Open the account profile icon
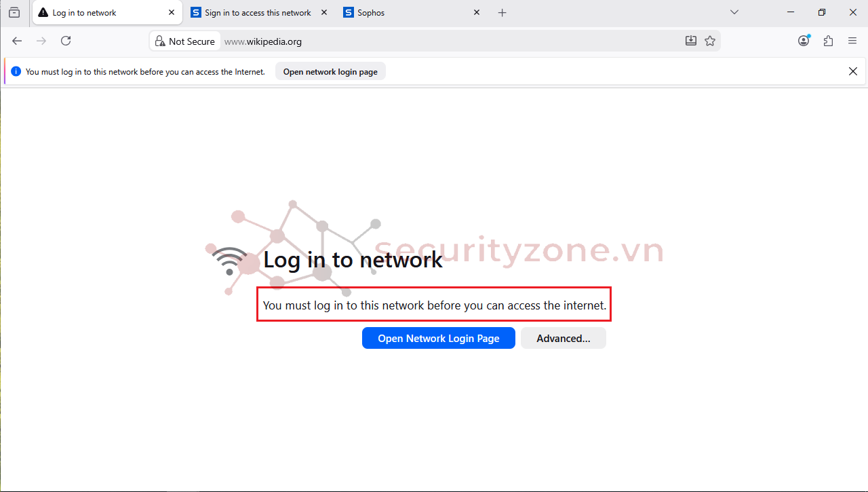 [804, 41]
